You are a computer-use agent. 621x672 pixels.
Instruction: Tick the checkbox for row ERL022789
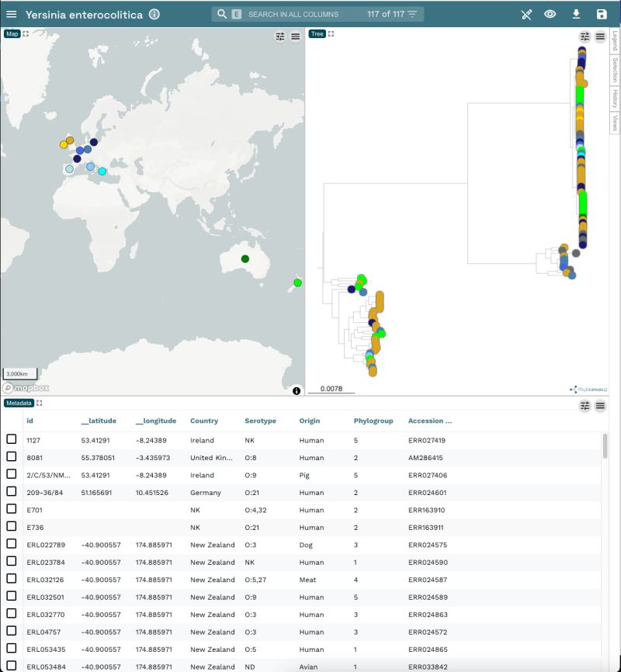point(12,544)
